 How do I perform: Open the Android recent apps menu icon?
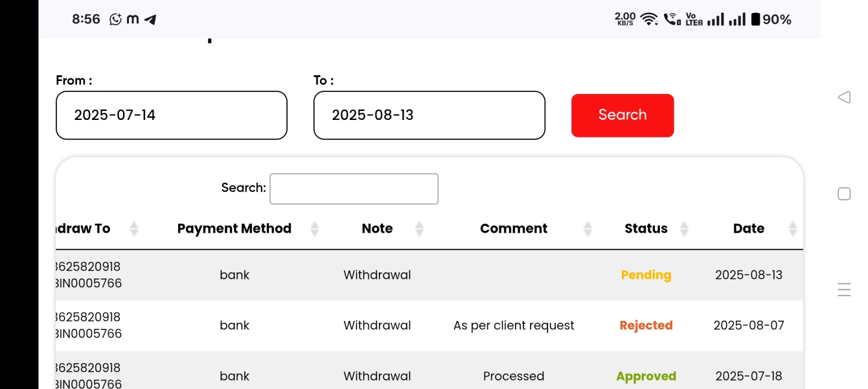[844, 290]
